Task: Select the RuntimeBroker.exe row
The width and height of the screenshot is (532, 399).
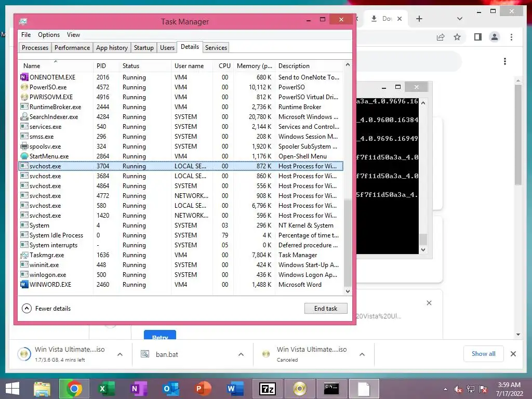Action: click(181, 107)
